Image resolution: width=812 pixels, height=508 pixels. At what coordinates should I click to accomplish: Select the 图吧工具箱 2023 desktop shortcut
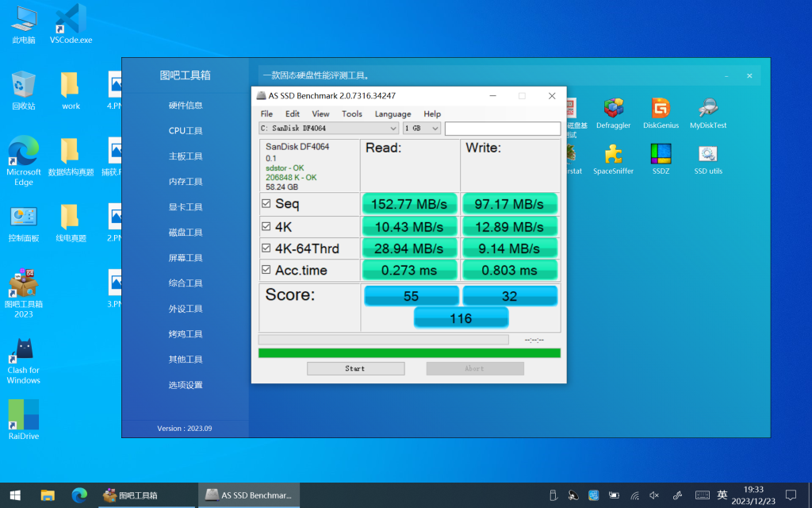tap(24, 294)
